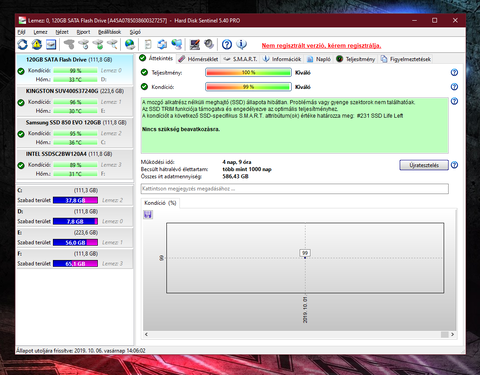Click the globe with disk toolbar icon
The image size is (480, 375).
pyautogui.click(x=130, y=44)
